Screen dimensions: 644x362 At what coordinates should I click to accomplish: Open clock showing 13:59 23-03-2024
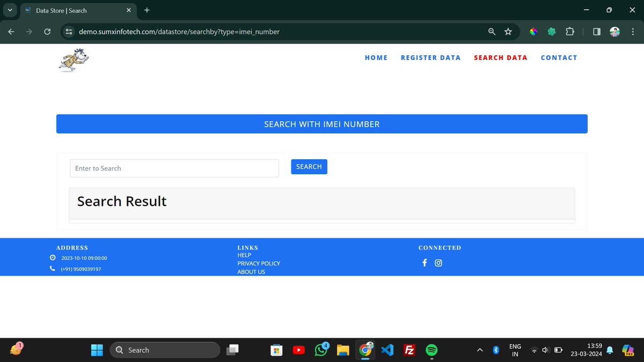(587, 350)
